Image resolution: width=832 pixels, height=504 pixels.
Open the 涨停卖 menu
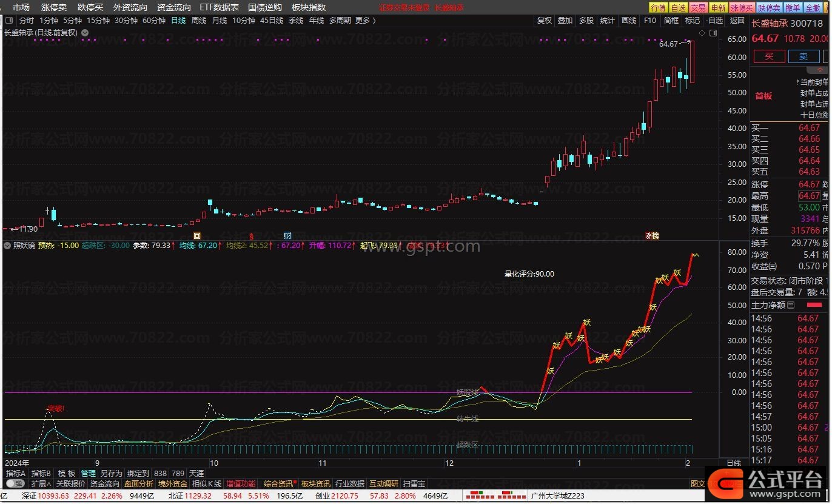point(54,7)
